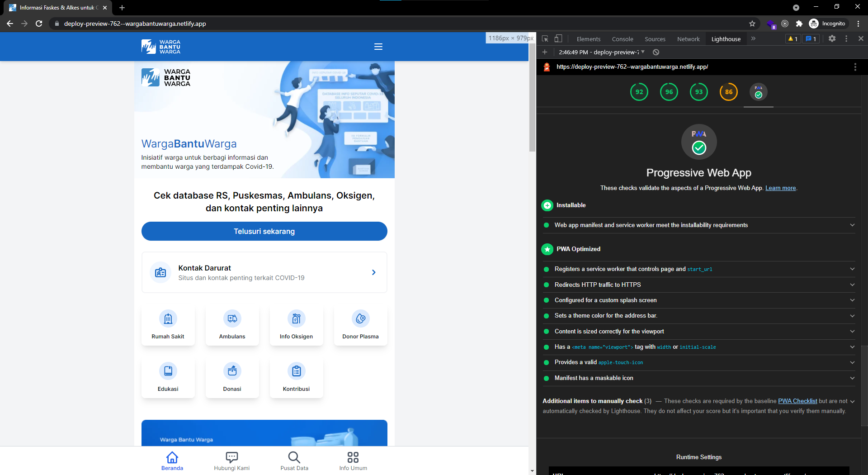Image resolution: width=868 pixels, height=475 pixels.
Task: Open DevTools settings gear
Action: pos(832,39)
